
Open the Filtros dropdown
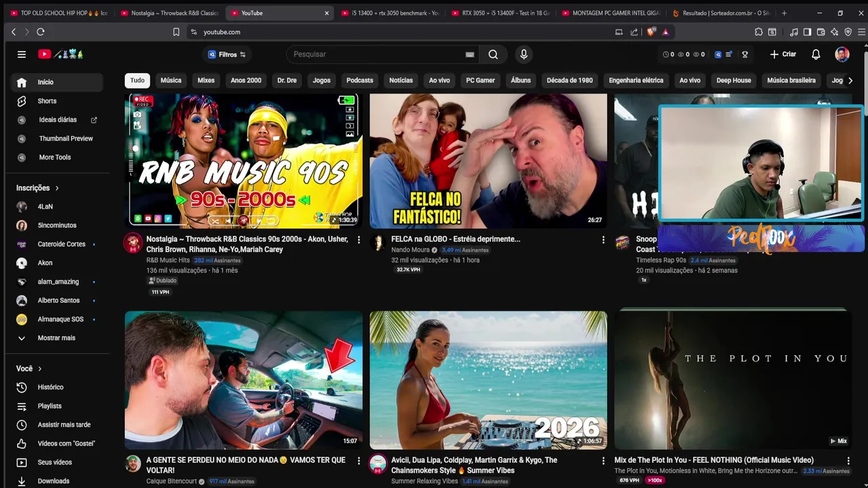[226, 54]
